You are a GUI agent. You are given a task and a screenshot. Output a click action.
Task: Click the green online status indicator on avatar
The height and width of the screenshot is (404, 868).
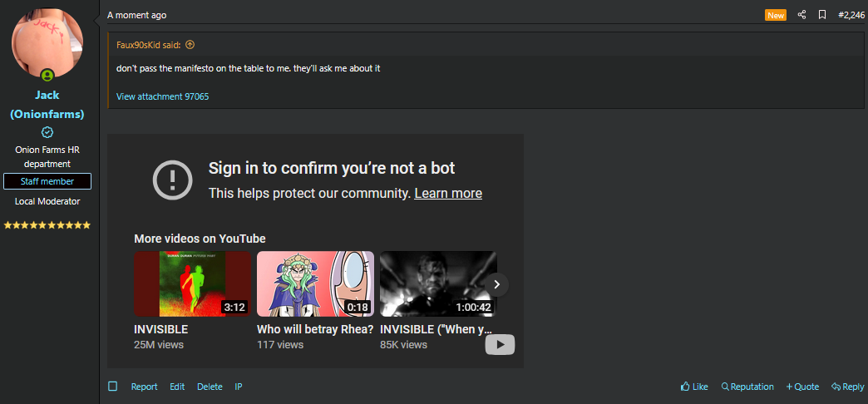click(x=47, y=76)
